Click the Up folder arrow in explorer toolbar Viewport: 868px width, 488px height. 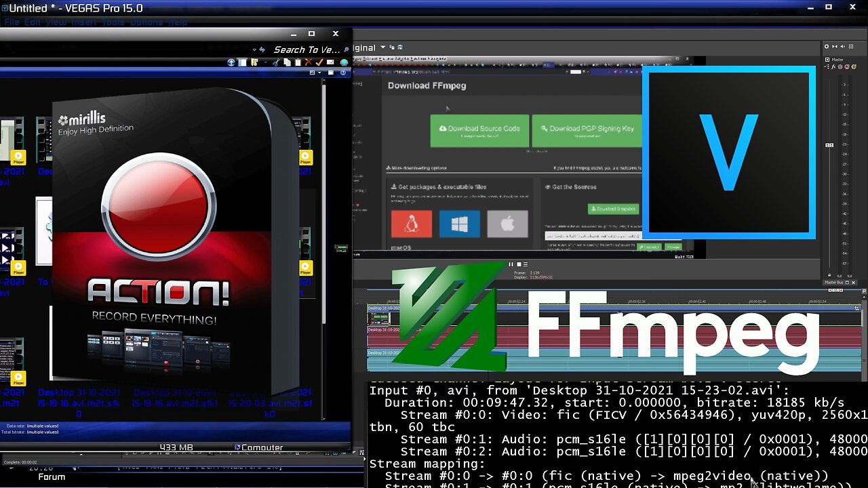[231, 62]
